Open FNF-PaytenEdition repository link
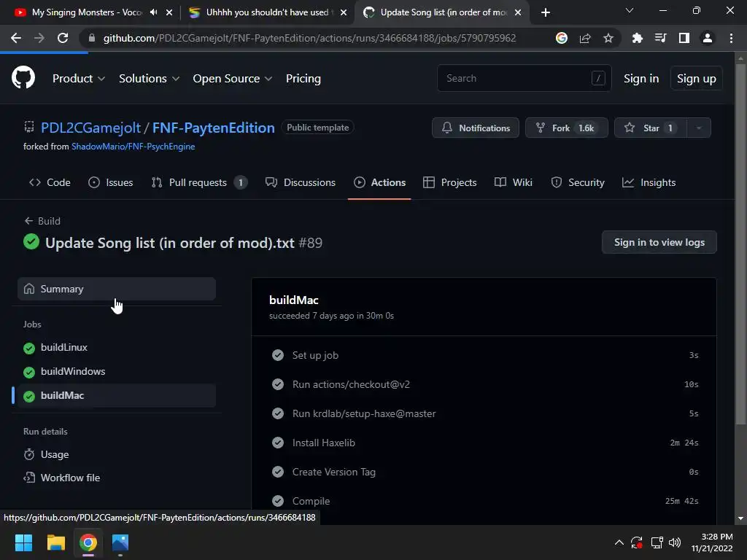 click(214, 128)
